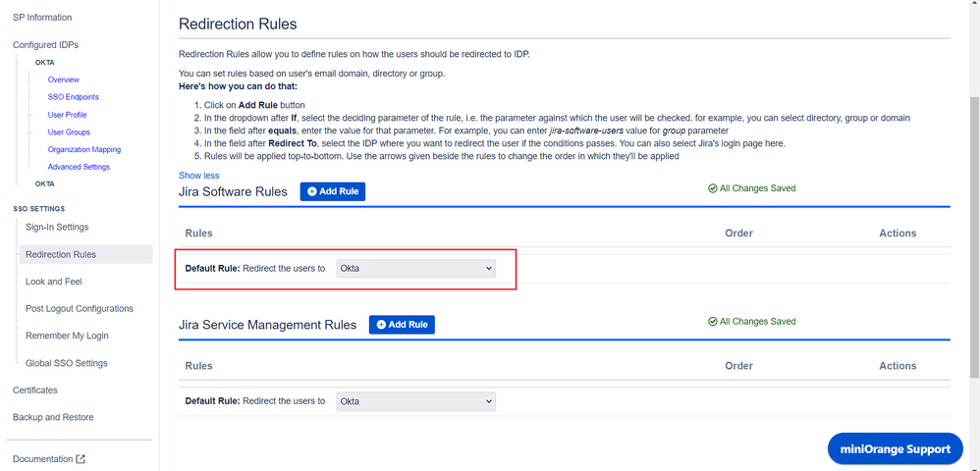Image resolution: width=980 pixels, height=471 pixels.
Task: Click the Jira Service Management Rules heading
Action: (x=267, y=325)
